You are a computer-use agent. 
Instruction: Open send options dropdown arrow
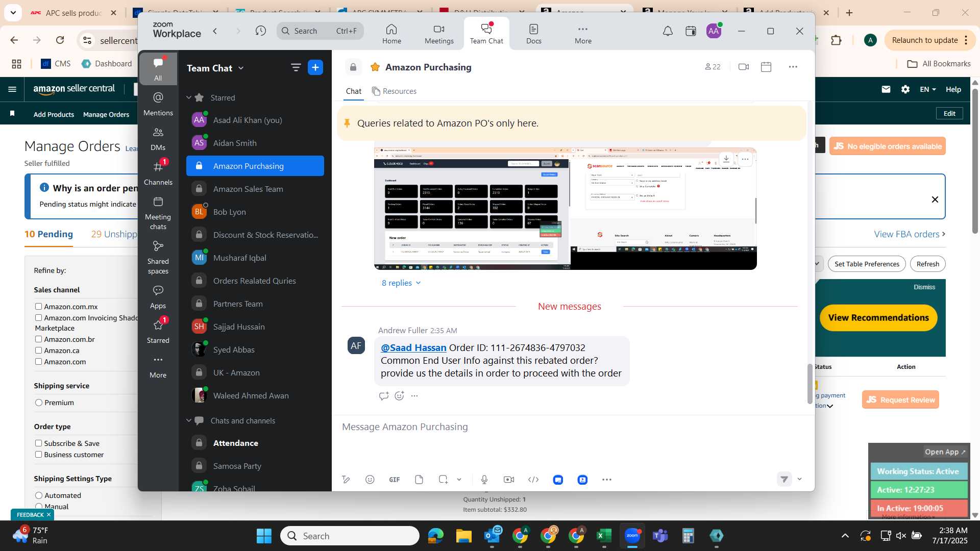point(800,479)
